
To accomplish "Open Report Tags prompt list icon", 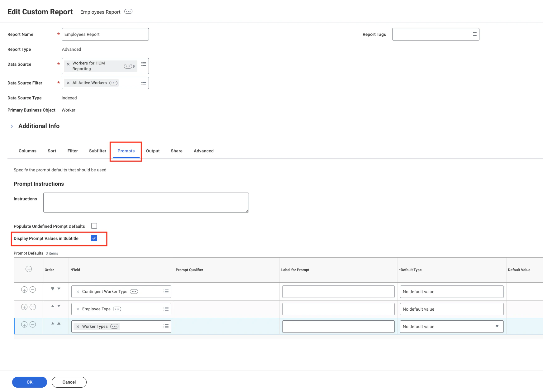I will [x=474, y=34].
